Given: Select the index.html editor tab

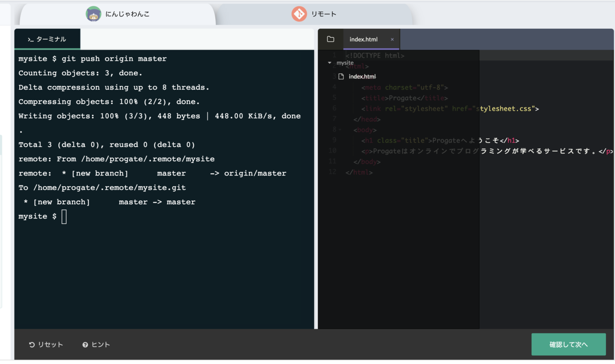Looking at the screenshot, I should point(363,39).
